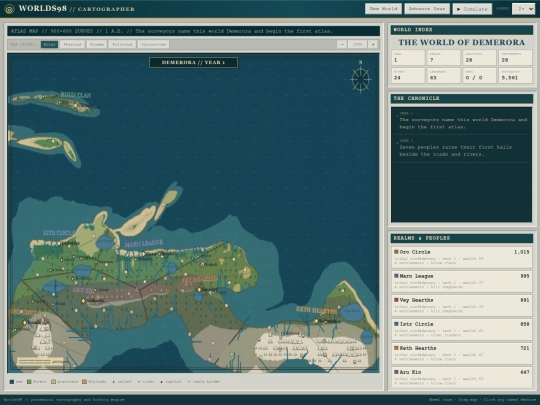Switch to the Political map layer
Viewport: 540px width, 405px height.
(122, 44)
